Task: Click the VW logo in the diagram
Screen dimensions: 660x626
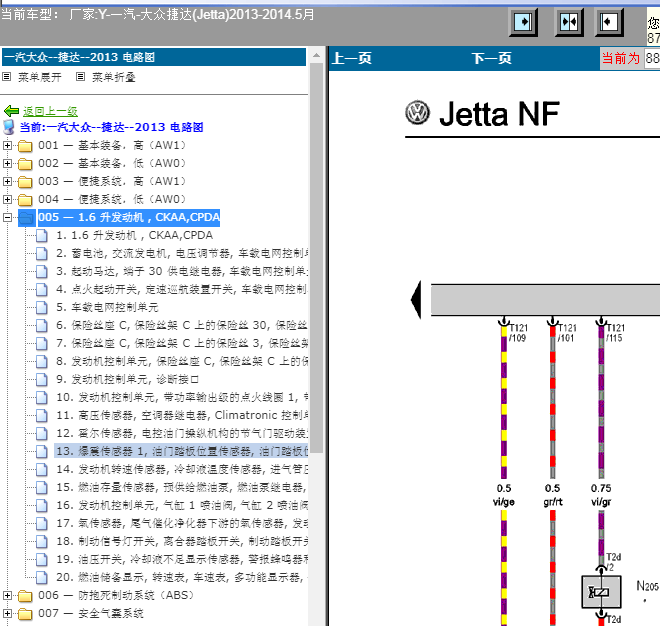Action: tap(418, 112)
